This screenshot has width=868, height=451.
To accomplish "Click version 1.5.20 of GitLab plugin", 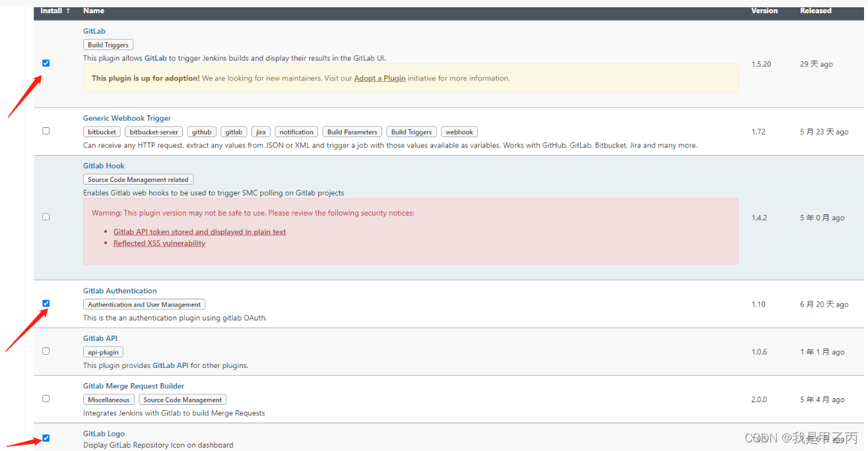I will point(761,64).
